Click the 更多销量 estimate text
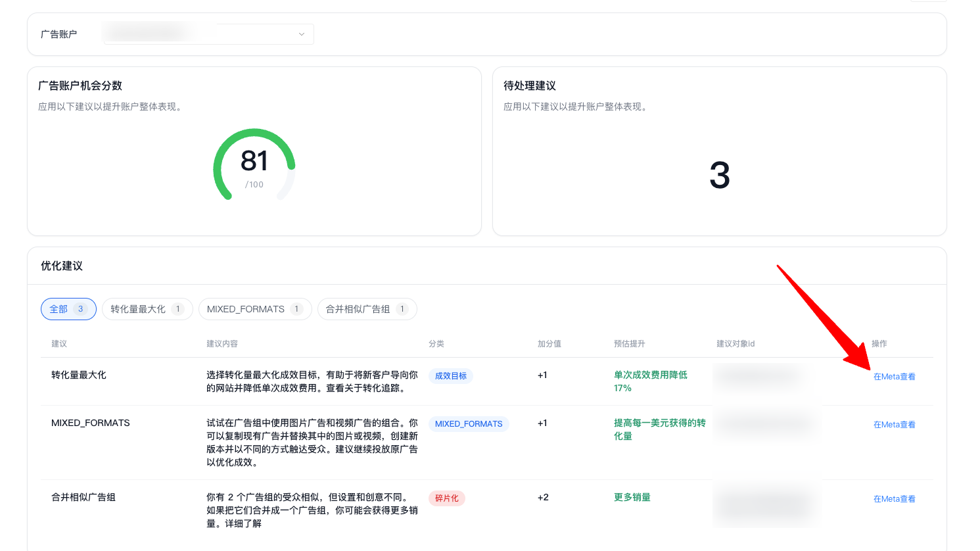Image resolution: width=980 pixels, height=551 pixels. [x=632, y=497]
